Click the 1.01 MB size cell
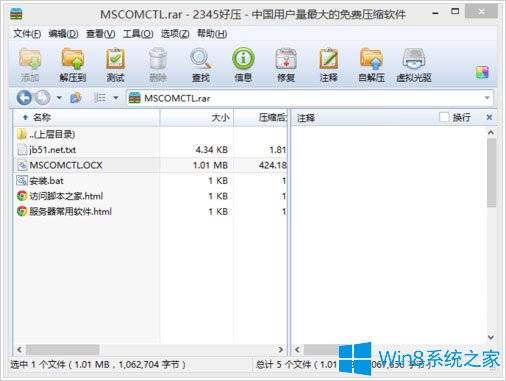 (210, 165)
